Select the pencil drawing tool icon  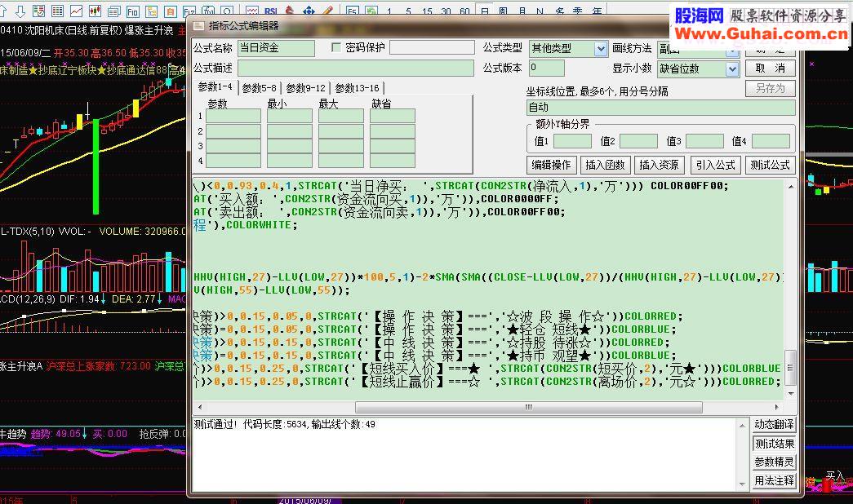[x=327, y=11]
